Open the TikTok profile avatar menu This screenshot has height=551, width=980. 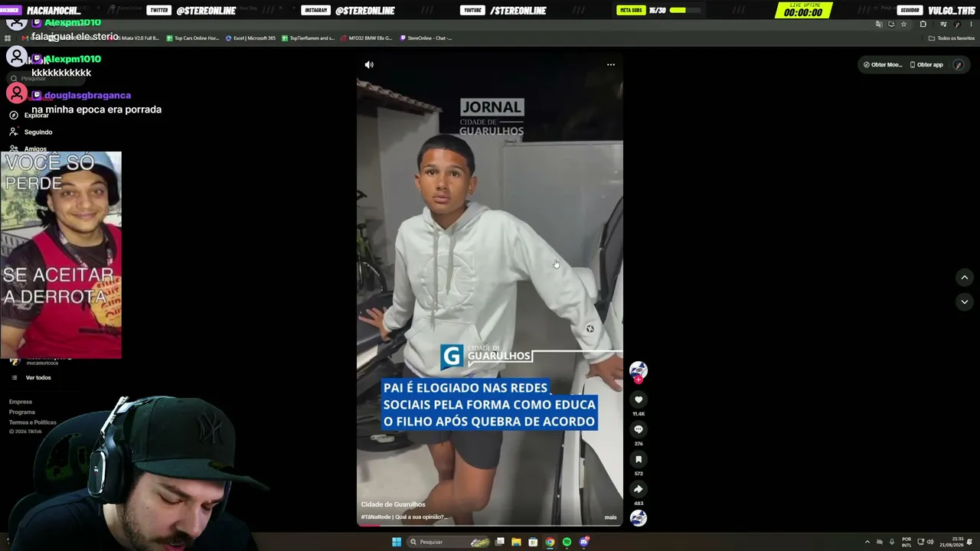point(959,65)
